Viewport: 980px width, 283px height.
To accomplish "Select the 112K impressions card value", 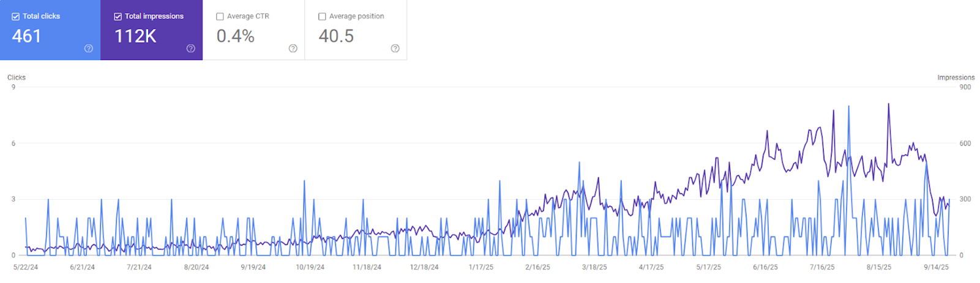I will tap(136, 36).
